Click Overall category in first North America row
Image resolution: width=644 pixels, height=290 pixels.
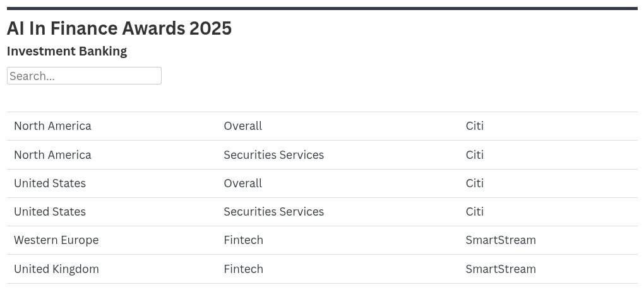242,126
